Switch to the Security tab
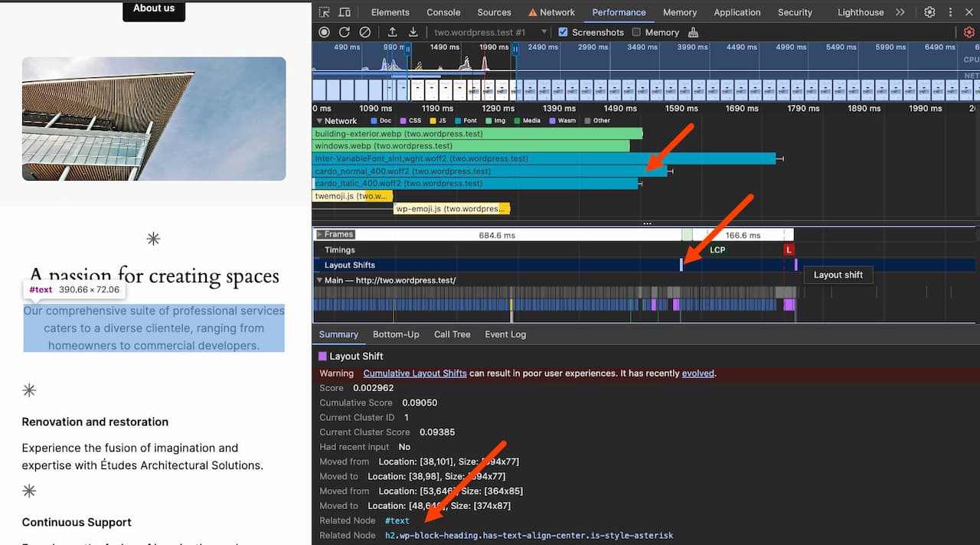The image size is (980, 545). click(795, 12)
